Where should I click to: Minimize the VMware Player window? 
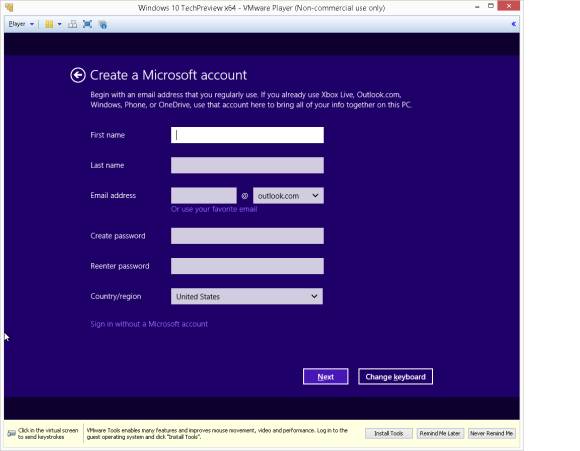[x=478, y=6]
